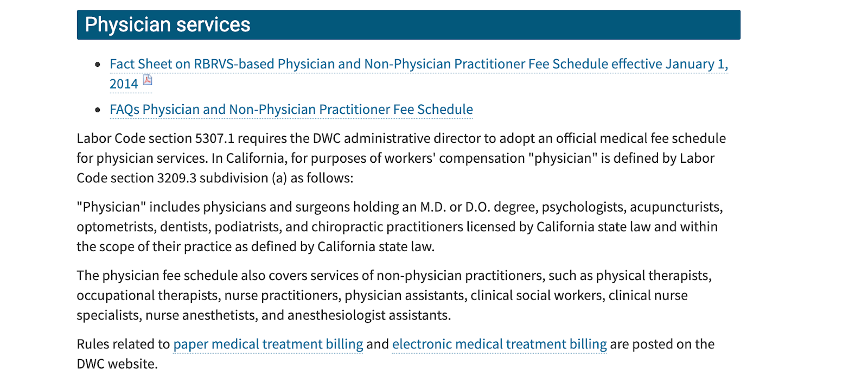Image resolution: width=868 pixels, height=376 pixels.
Task: Click the Physician services section header
Action: [x=409, y=24]
